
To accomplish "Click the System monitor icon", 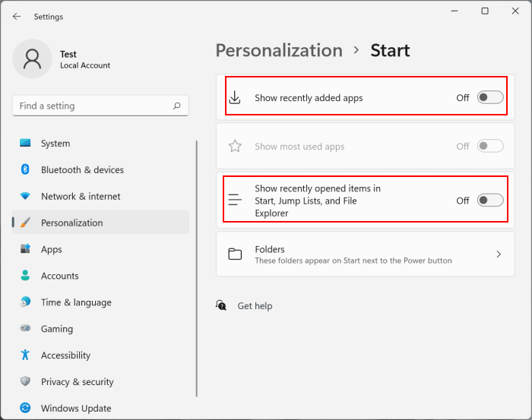I will [x=25, y=143].
